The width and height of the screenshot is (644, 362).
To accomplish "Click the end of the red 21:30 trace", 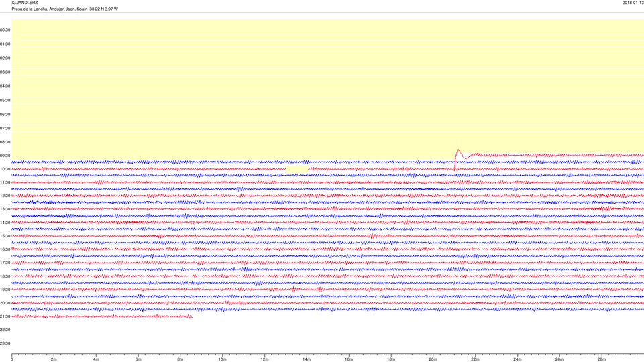I will pyautogui.click(x=191, y=316).
